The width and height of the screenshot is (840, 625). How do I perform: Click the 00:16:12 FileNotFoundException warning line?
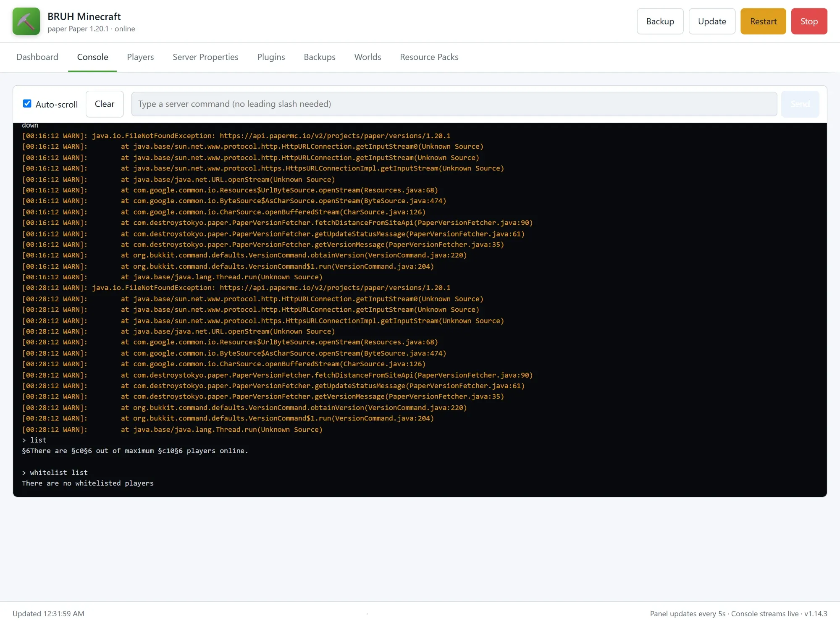[236, 136]
